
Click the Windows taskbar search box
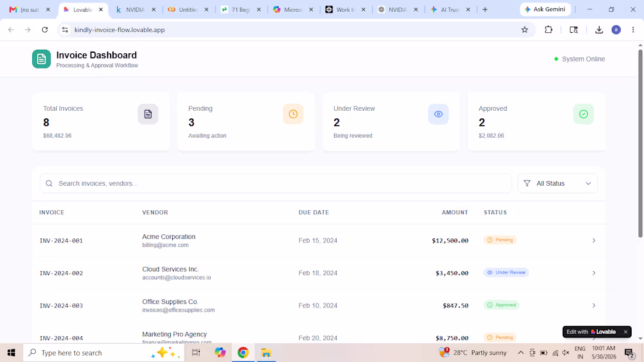coord(104,353)
